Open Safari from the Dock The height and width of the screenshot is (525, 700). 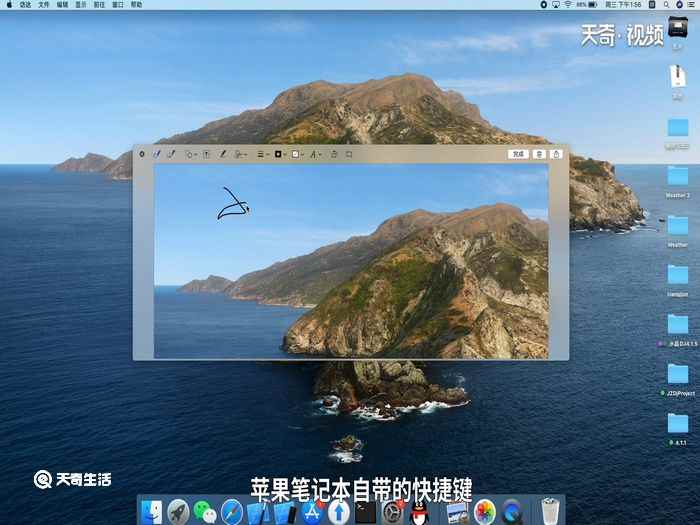point(232,512)
